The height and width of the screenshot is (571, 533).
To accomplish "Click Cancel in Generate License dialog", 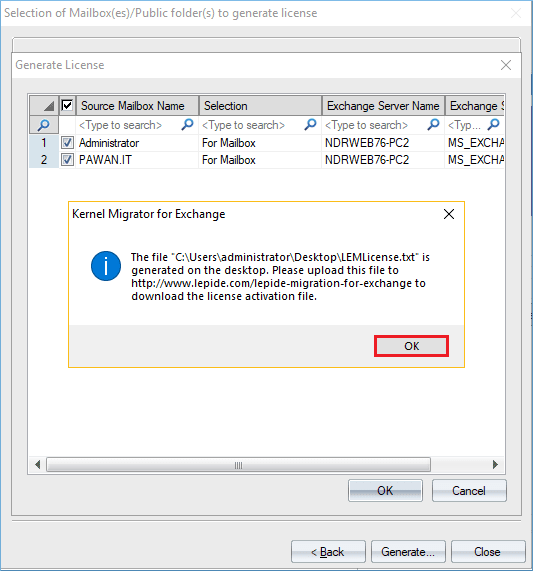I will [469, 491].
